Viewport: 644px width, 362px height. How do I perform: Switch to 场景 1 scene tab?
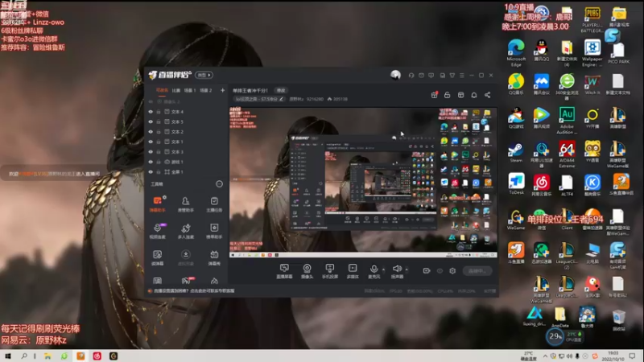coord(190,90)
